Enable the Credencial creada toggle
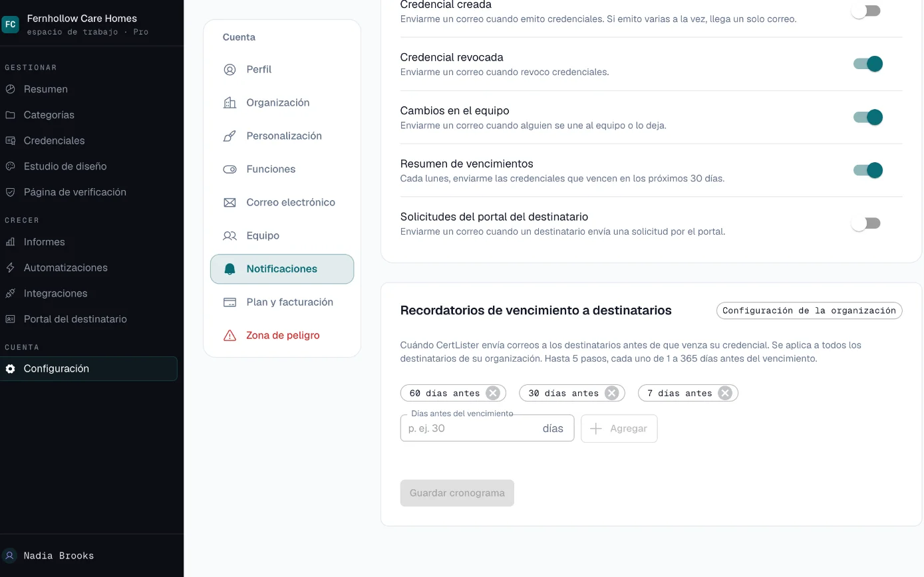 pyautogui.click(x=866, y=11)
